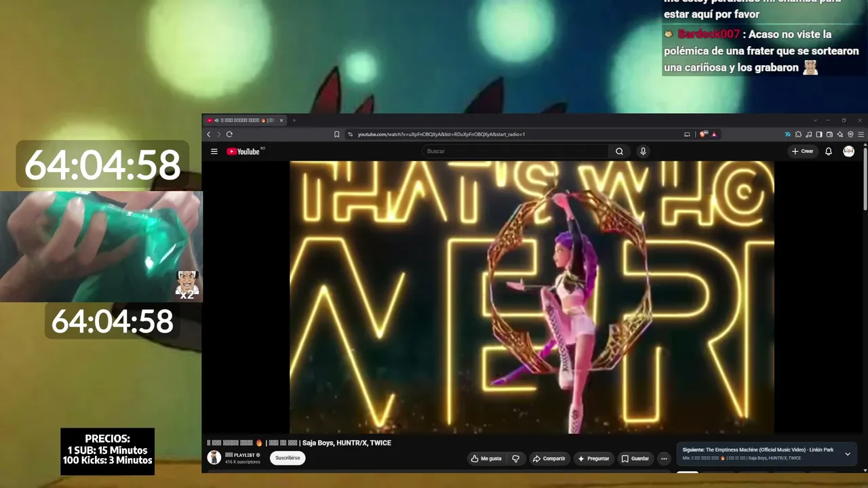
Task: Open the browser main hamburger menu
Action: coord(861,134)
